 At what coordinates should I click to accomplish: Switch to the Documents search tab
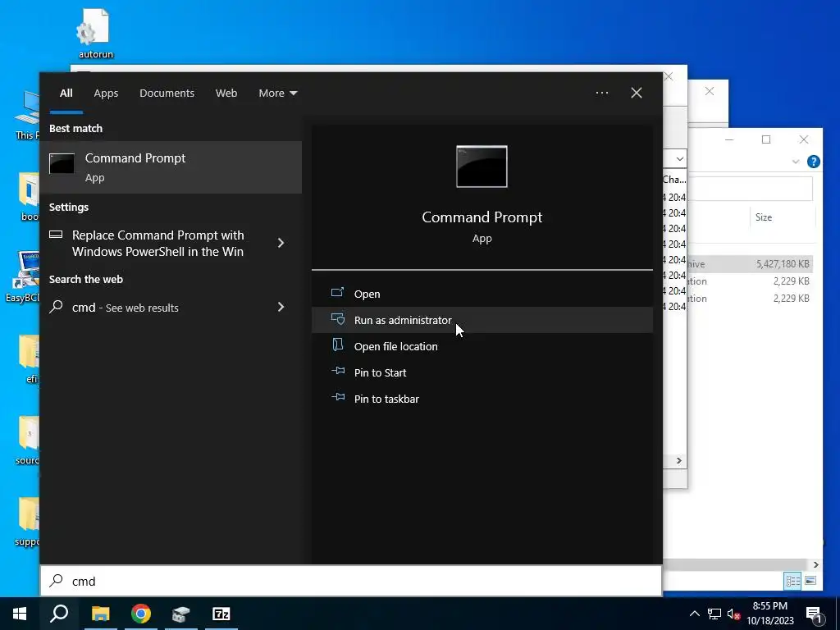[167, 93]
